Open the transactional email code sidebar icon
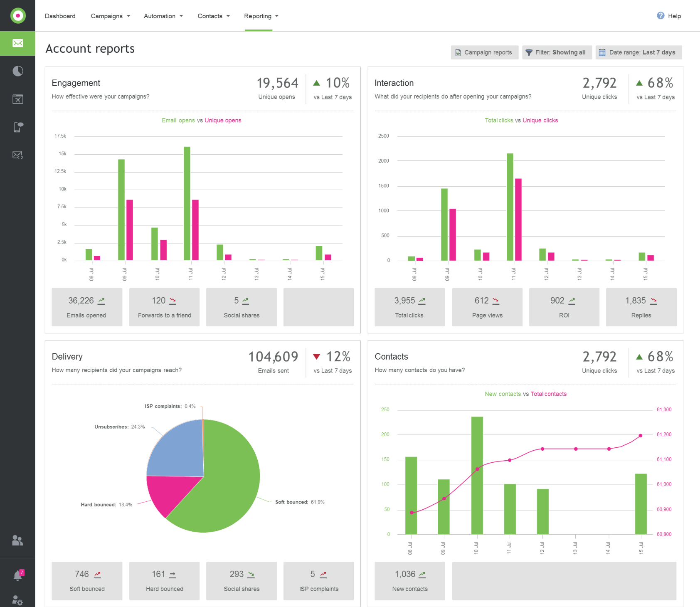 pyautogui.click(x=18, y=155)
